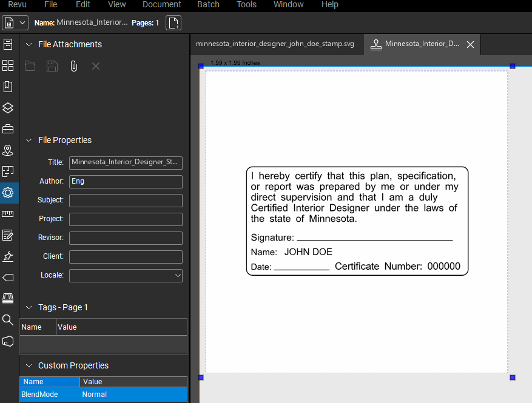Click the top-right blue resize handle
This screenshot has width=532, height=403.
tap(513, 66)
